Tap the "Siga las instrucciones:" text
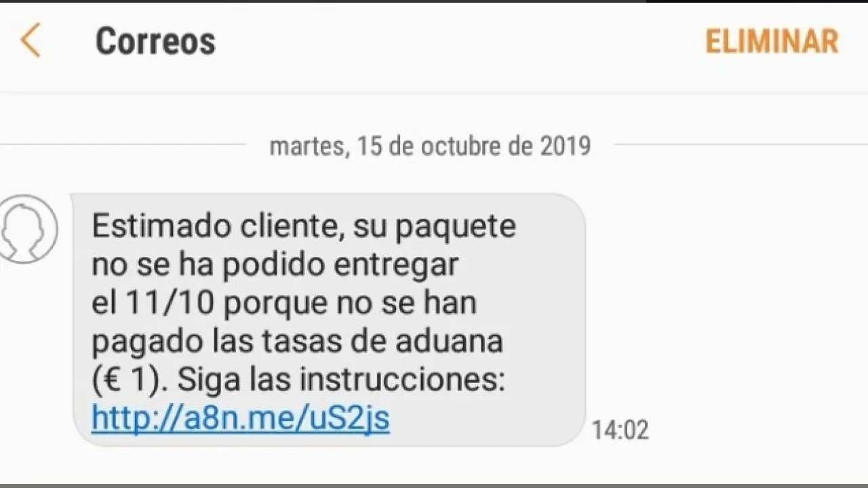Image resolution: width=868 pixels, height=488 pixels. [341, 381]
